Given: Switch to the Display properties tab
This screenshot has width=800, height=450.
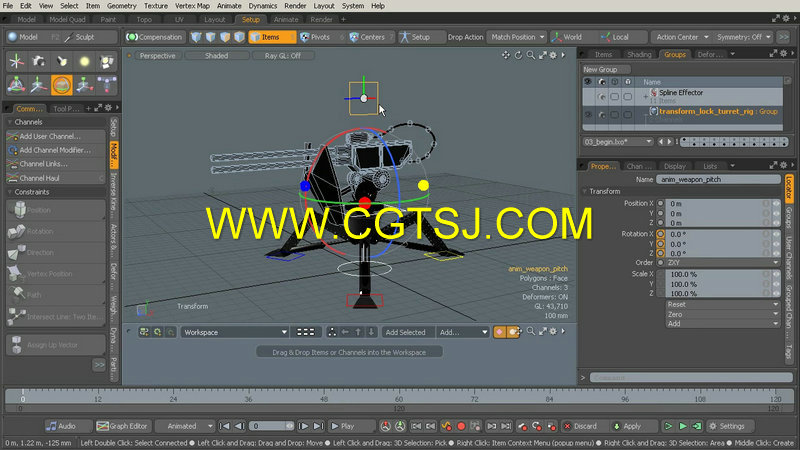Looking at the screenshot, I should pyautogui.click(x=674, y=166).
